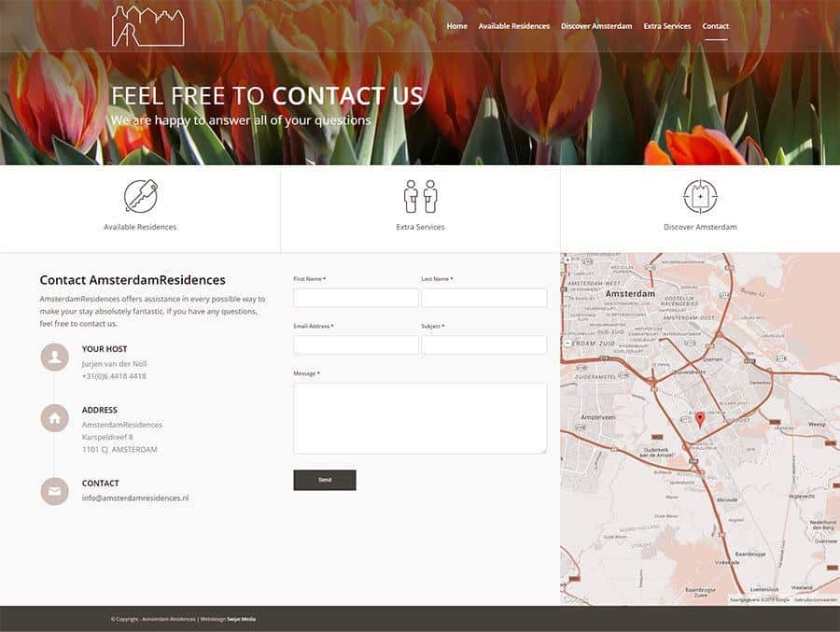Click the key icon for Available Residences
The height and width of the screenshot is (632, 840).
click(140, 196)
